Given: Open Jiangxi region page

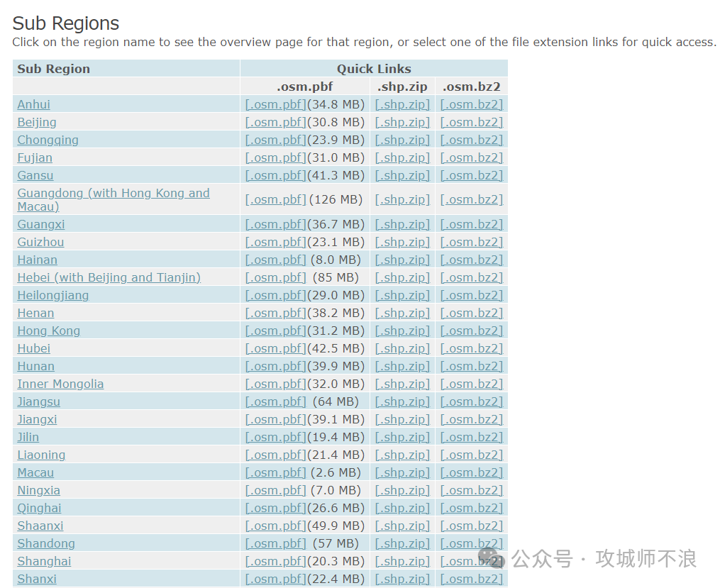Looking at the screenshot, I should point(37,420).
